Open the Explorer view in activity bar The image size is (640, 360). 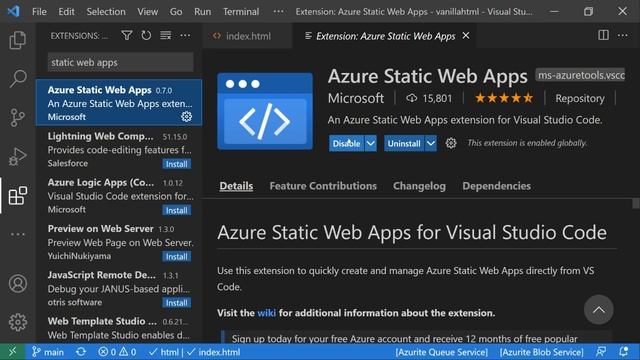(18, 40)
